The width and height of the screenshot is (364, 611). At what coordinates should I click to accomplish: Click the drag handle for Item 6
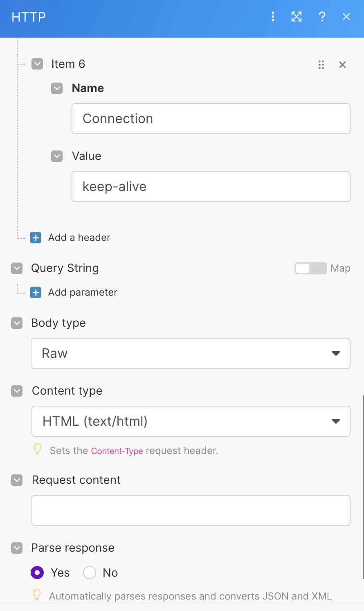[x=321, y=65]
